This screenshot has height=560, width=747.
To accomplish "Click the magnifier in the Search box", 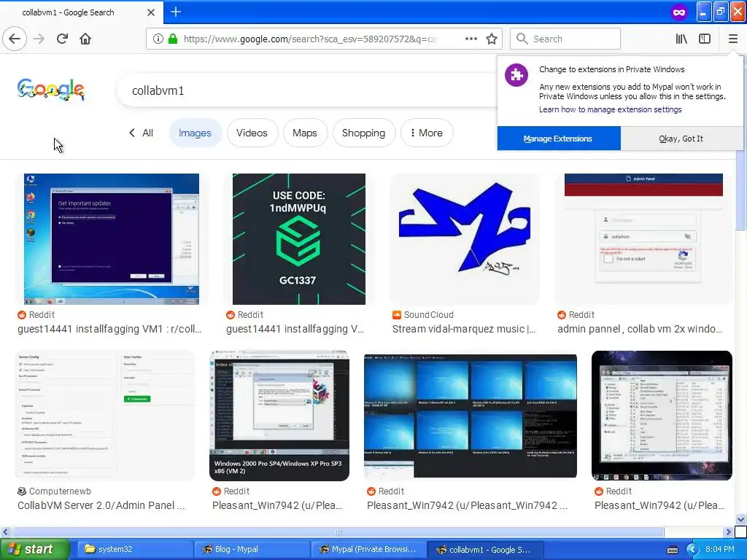I will pyautogui.click(x=522, y=39).
